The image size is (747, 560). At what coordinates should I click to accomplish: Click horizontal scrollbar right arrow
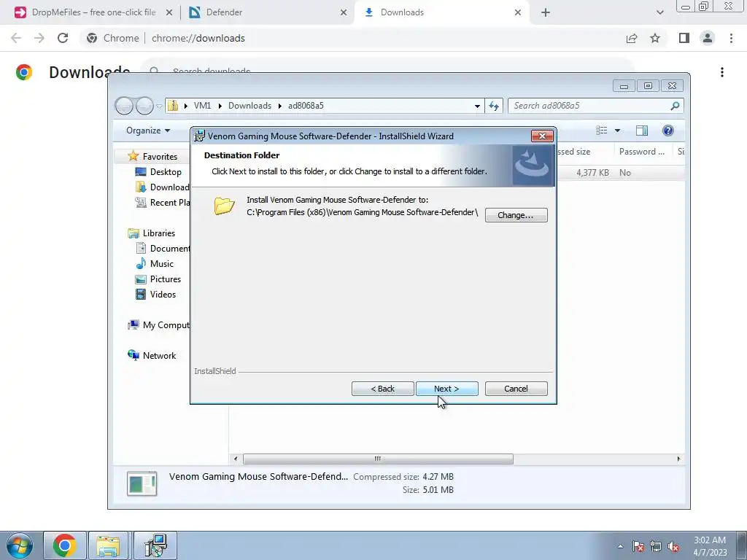point(679,459)
